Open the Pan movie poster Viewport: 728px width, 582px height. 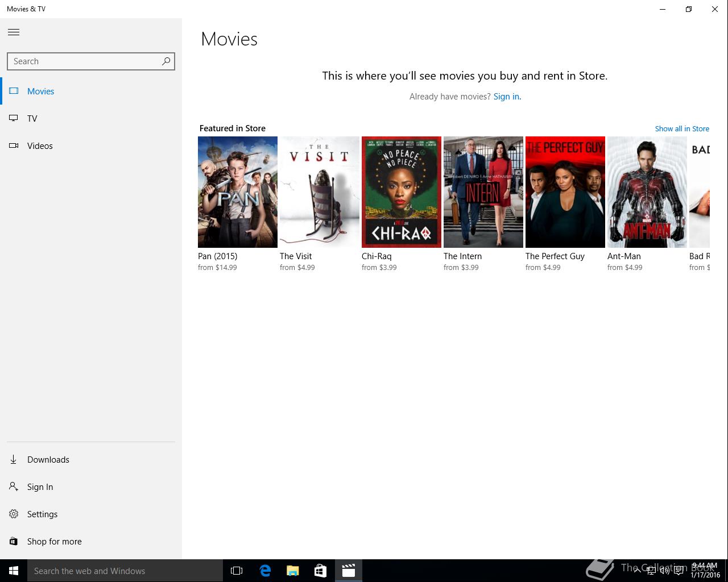coord(238,192)
